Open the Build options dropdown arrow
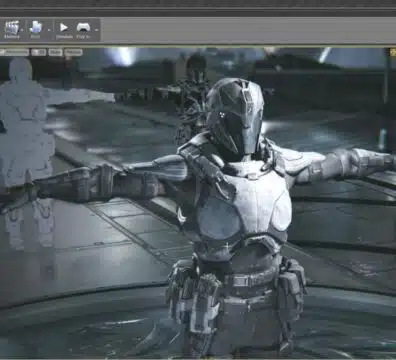The width and height of the screenshot is (396, 360). (x=49, y=30)
